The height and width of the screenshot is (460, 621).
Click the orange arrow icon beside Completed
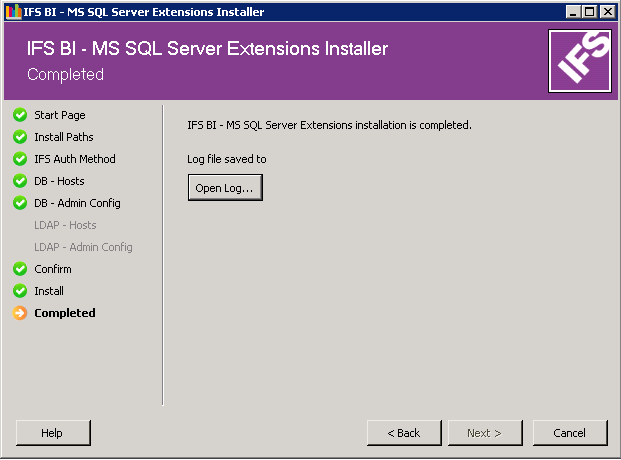click(x=20, y=313)
